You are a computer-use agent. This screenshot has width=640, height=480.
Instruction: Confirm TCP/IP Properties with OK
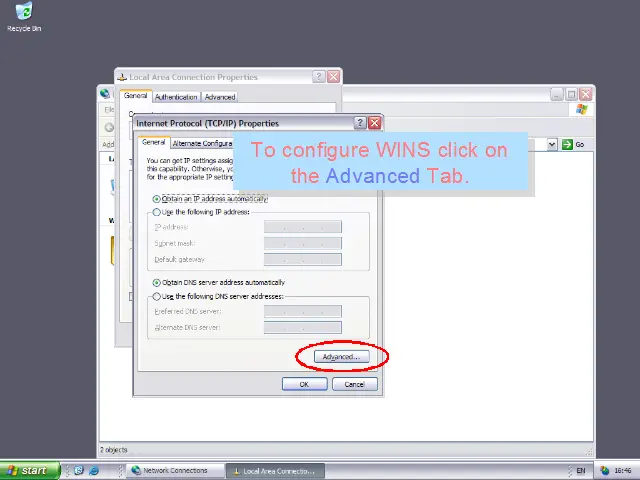coord(304,384)
